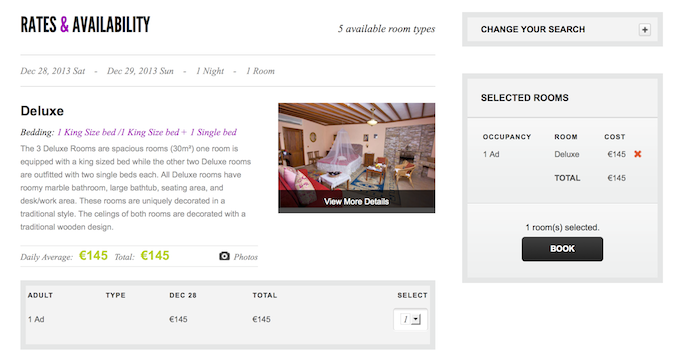Open the room quantity select dropdown

coord(411,319)
